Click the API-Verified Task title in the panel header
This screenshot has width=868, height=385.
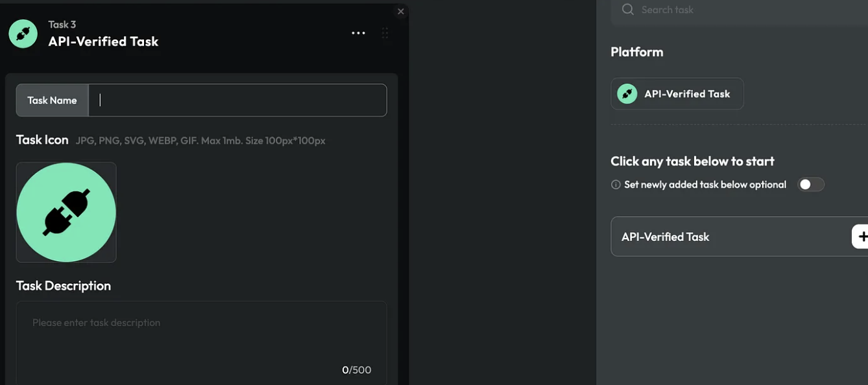pyautogui.click(x=103, y=41)
